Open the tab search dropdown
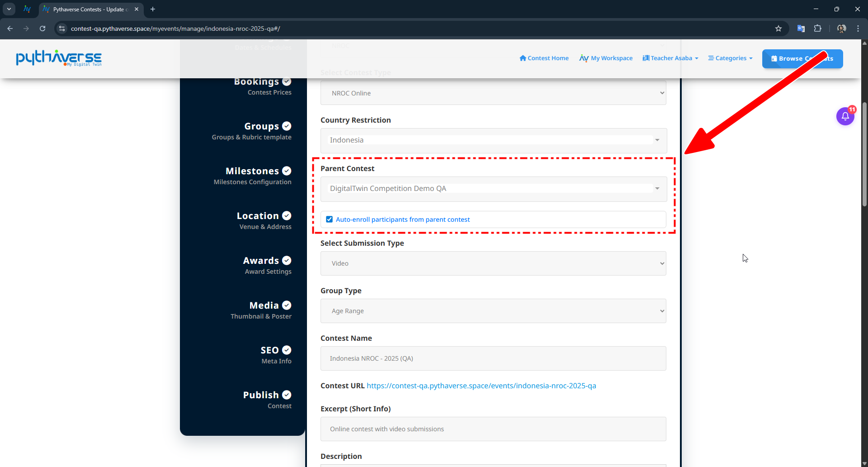The width and height of the screenshot is (868, 467). coord(9,9)
